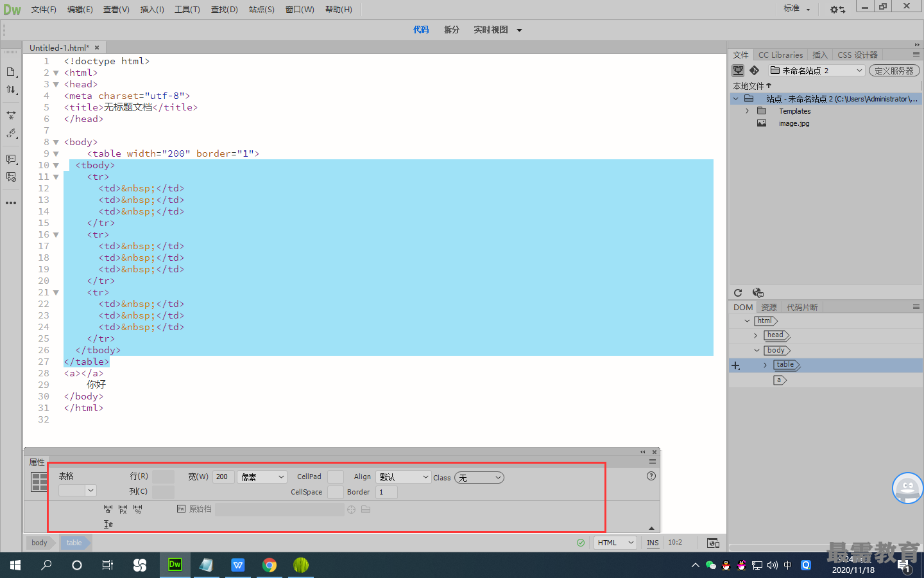This screenshot has height=578, width=924.
Task: Click the apply comment icon
Action: click(11, 159)
